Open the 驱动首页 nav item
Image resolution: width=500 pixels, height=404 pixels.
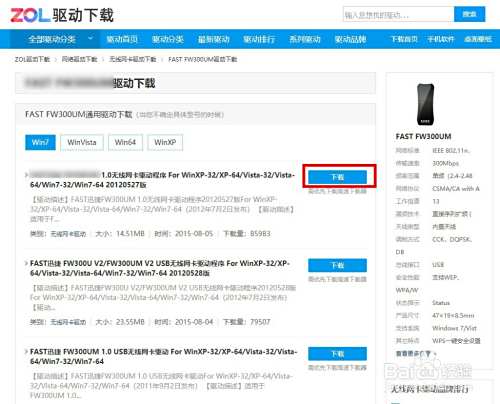coord(122,39)
